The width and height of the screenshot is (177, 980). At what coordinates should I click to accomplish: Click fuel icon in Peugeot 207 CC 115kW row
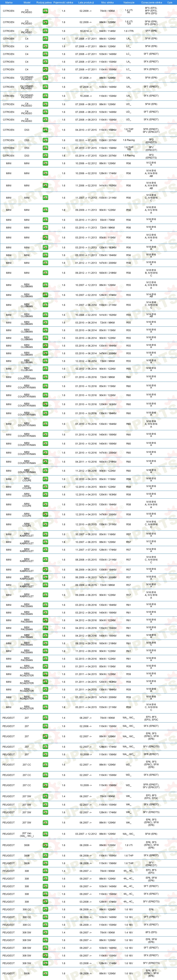[45, 785]
